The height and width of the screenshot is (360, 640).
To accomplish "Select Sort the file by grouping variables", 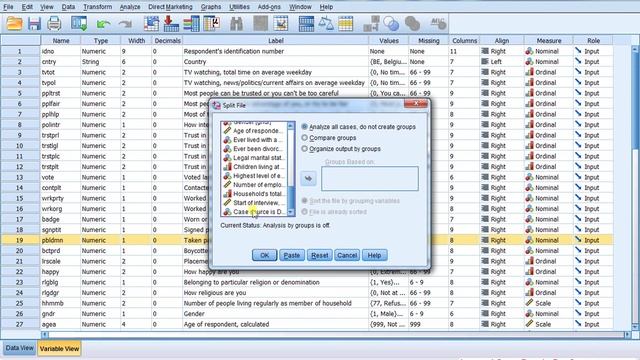I will (350, 201).
